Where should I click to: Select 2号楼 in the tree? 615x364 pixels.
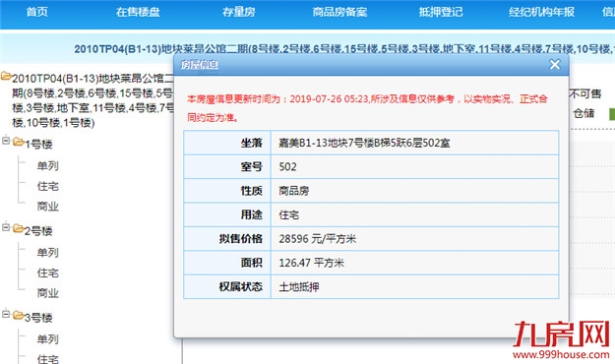[38, 230]
